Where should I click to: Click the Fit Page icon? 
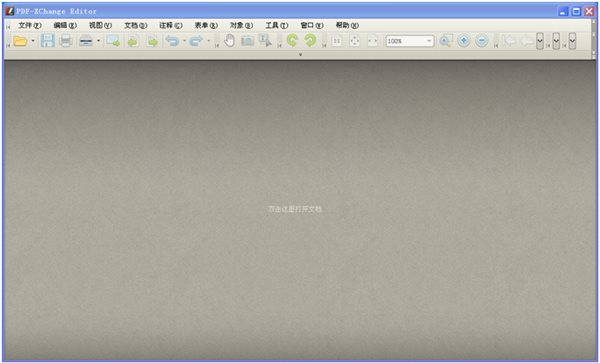coord(355,41)
